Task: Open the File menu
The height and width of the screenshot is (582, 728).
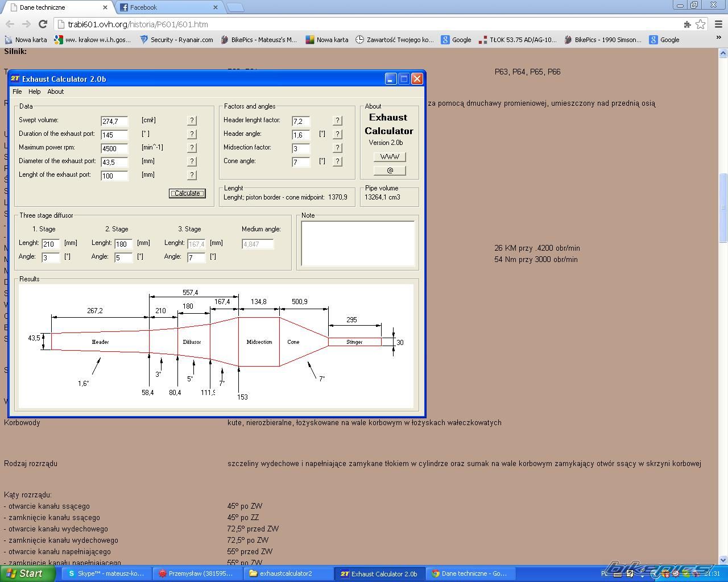Action: 17,92
